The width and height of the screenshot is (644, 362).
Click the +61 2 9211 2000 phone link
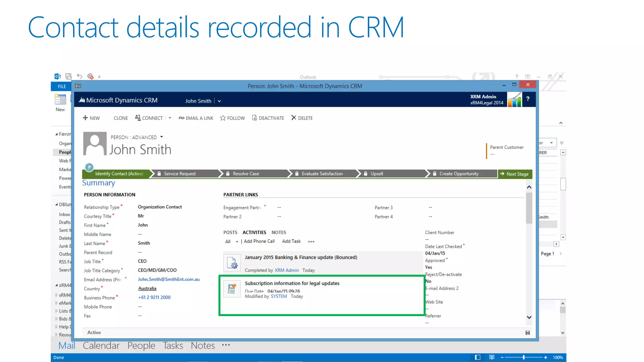tap(154, 298)
